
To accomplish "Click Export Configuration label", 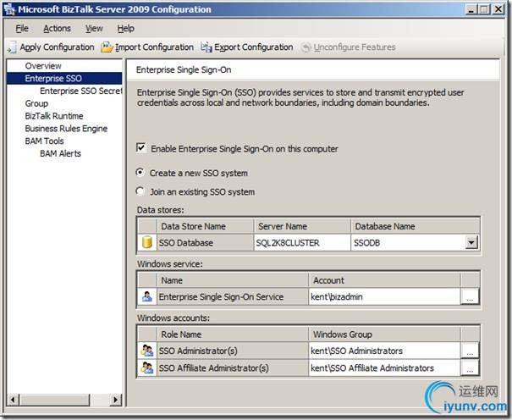I will (253, 47).
